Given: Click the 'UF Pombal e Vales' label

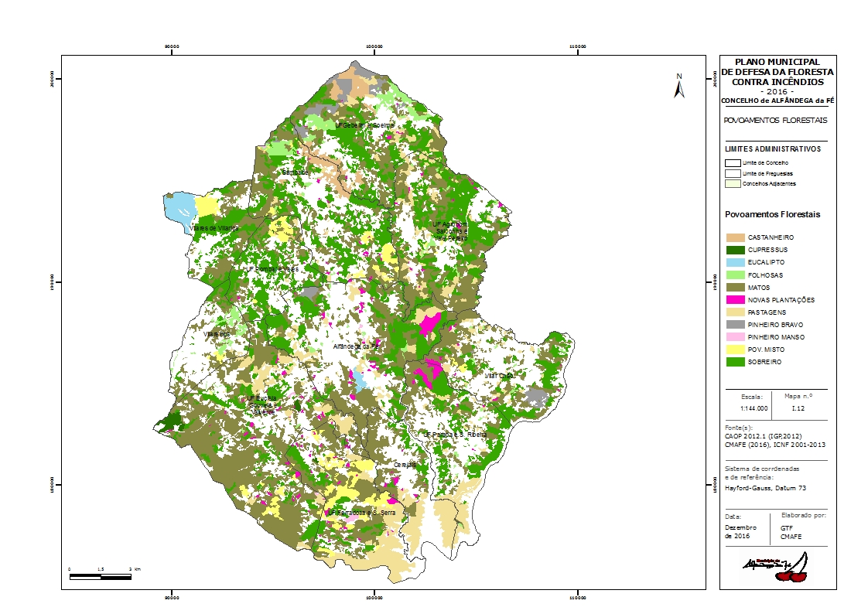Looking at the screenshot, I should point(272,269).
